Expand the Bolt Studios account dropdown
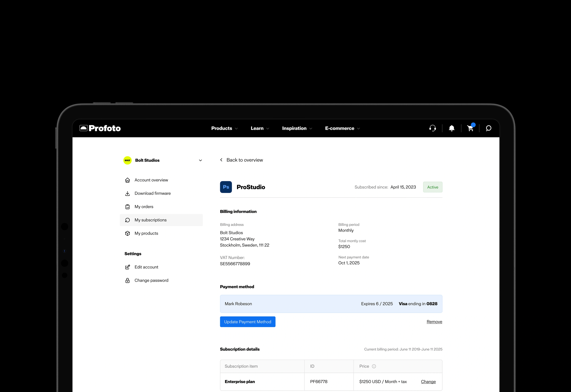The height and width of the screenshot is (392, 571). click(200, 160)
